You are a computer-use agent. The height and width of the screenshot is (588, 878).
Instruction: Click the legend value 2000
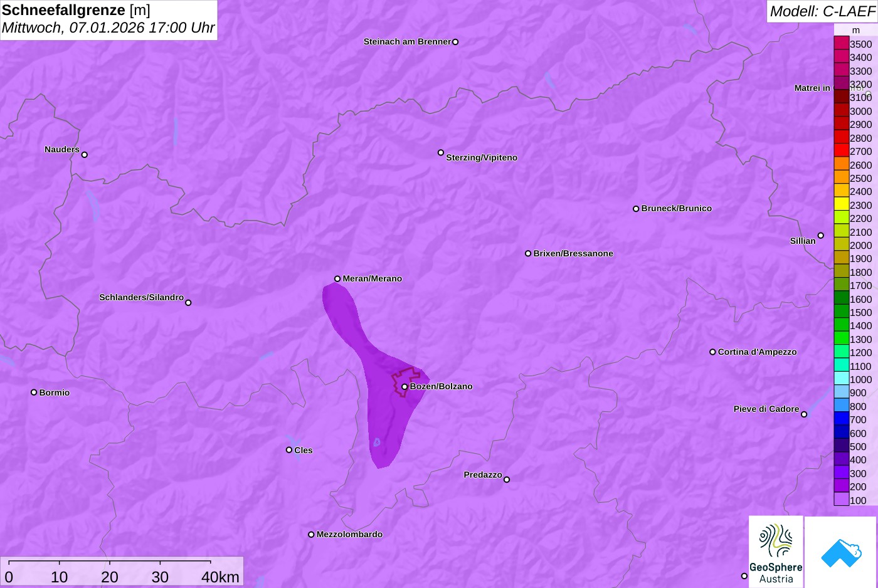click(x=861, y=246)
